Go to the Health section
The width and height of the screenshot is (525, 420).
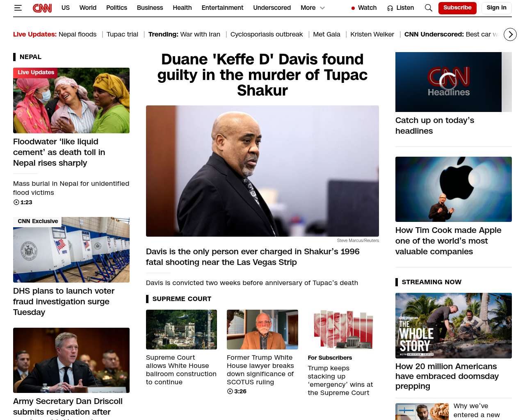tap(182, 8)
